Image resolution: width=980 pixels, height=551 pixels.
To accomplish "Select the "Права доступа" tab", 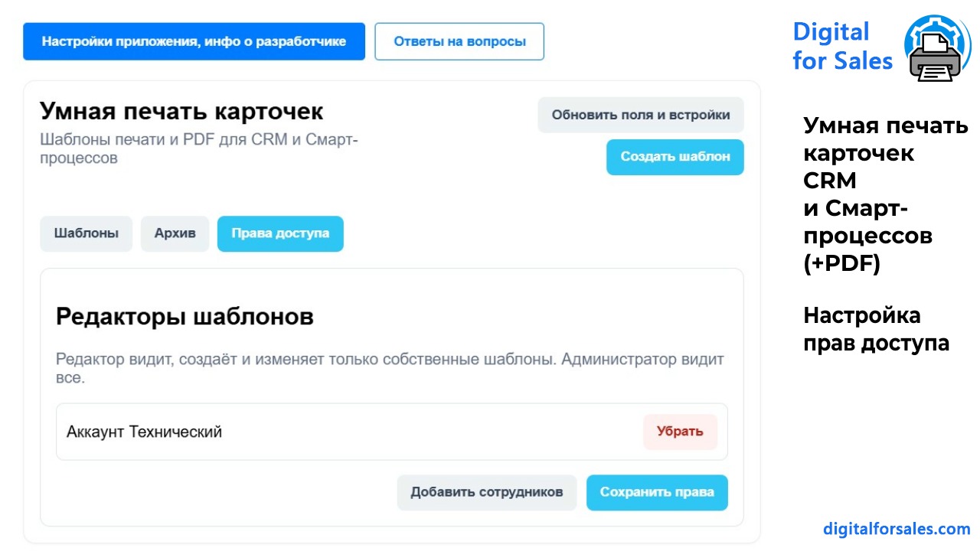I will click(x=280, y=233).
